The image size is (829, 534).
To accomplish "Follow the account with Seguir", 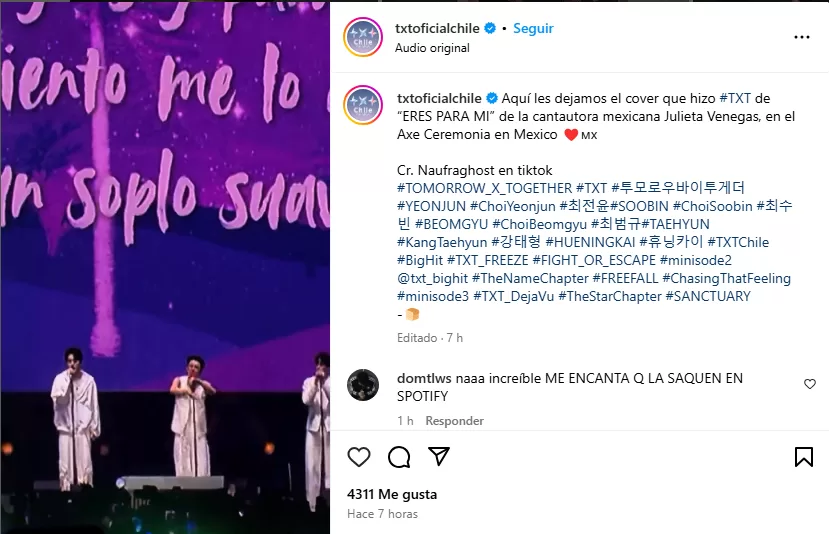I will click(x=533, y=29).
